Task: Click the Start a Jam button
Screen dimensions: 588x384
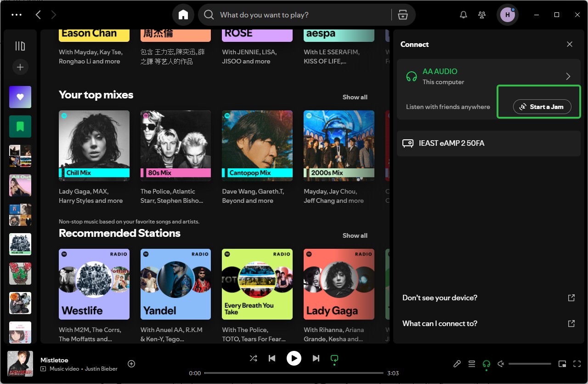Action: tap(542, 107)
